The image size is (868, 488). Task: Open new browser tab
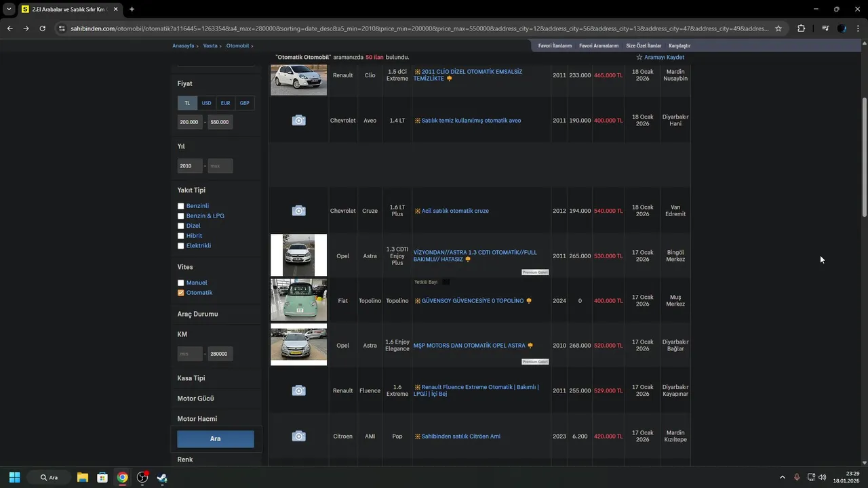click(132, 9)
